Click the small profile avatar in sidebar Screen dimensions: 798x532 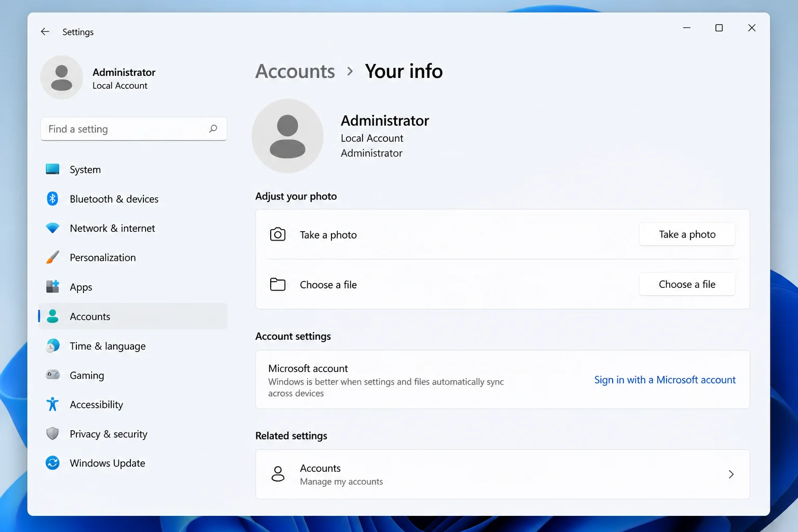click(62, 77)
